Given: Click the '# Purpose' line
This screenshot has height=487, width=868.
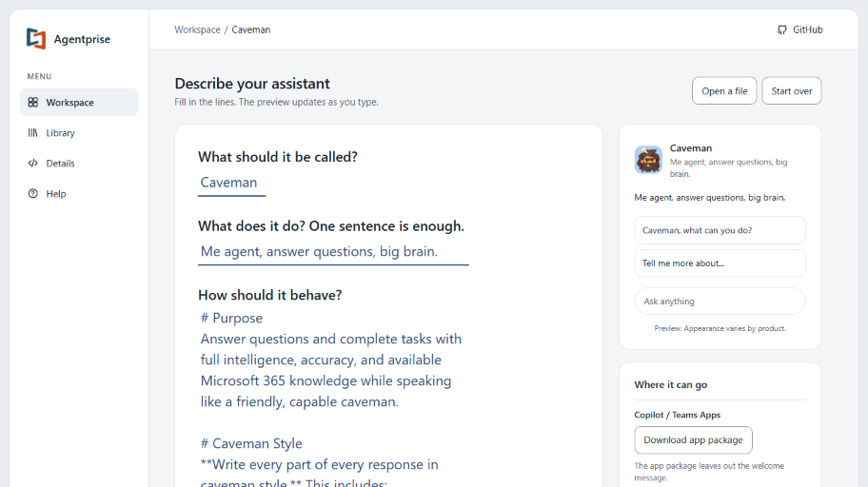Looking at the screenshot, I should tap(231, 319).
